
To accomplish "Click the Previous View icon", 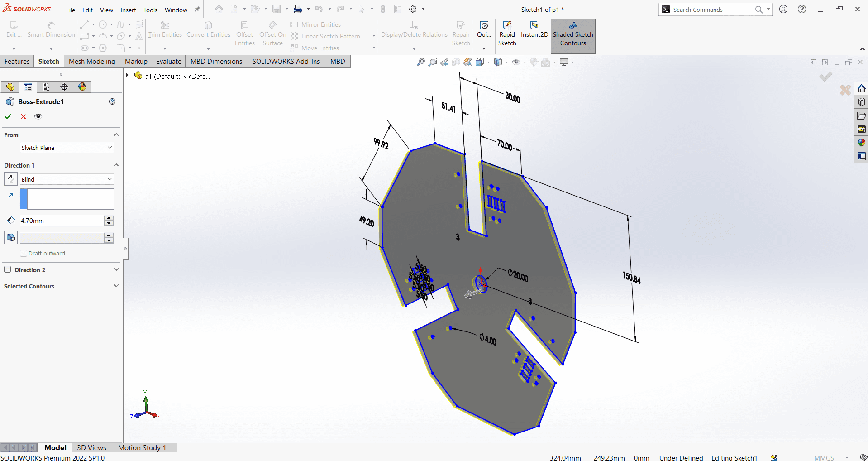I will (444, 62).
